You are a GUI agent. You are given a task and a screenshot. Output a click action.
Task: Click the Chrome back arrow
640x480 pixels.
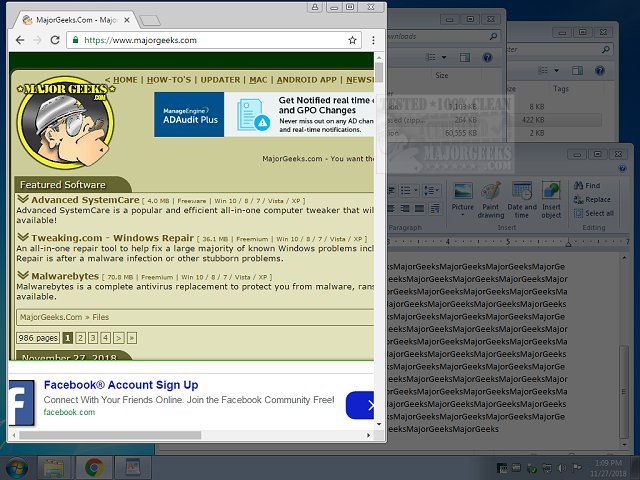pyautogui.click(x=18, y=40)
